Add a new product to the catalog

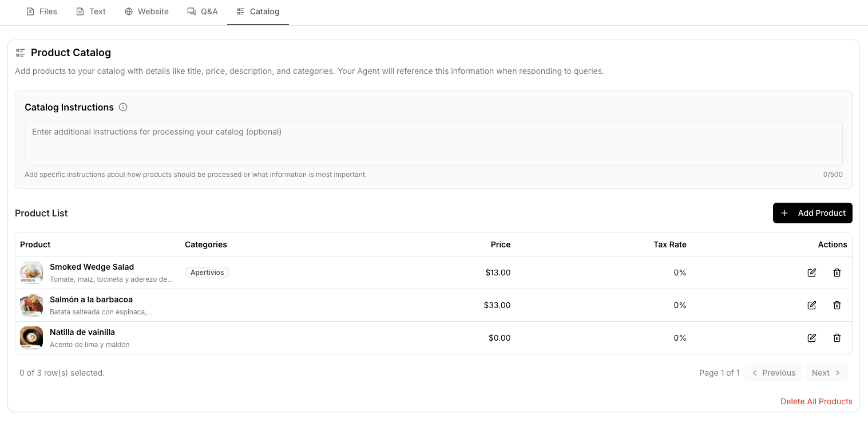(812, 212)
